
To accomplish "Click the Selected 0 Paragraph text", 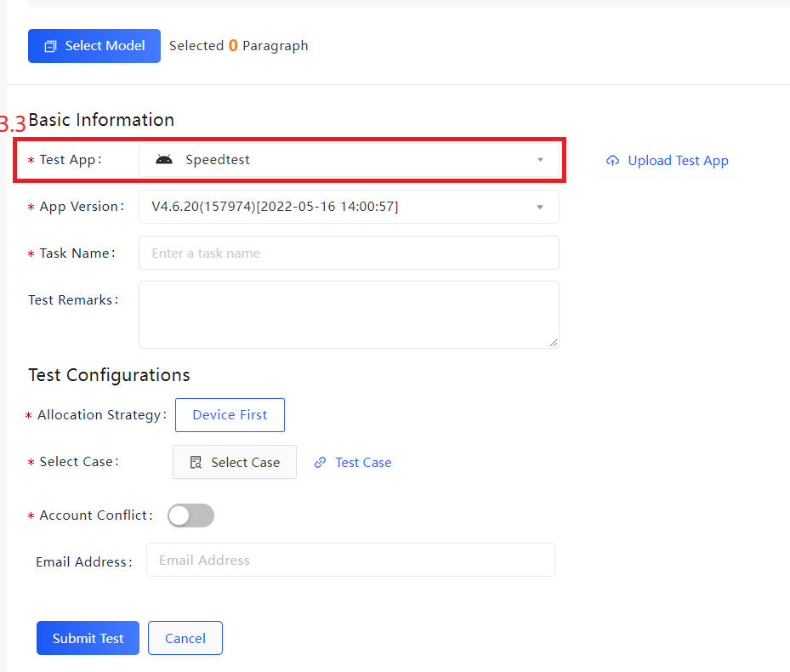I will (238, 46).
